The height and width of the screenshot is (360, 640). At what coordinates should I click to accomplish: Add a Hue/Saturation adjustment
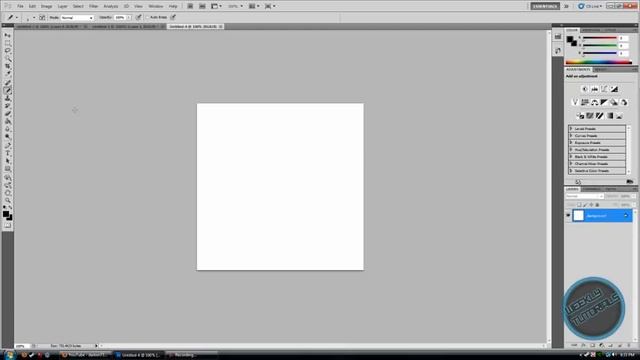coord(584,102)
